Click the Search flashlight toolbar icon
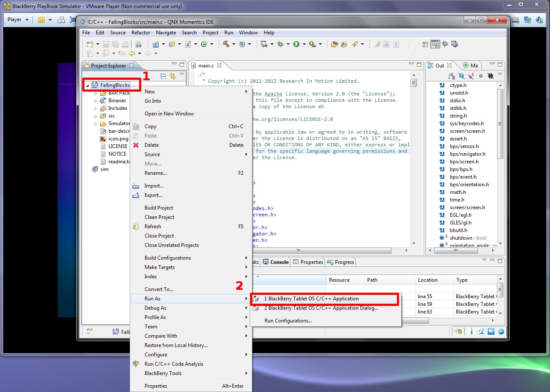This screenshot has width=550, height=392. pyautogui.click(x=355, y=44)
